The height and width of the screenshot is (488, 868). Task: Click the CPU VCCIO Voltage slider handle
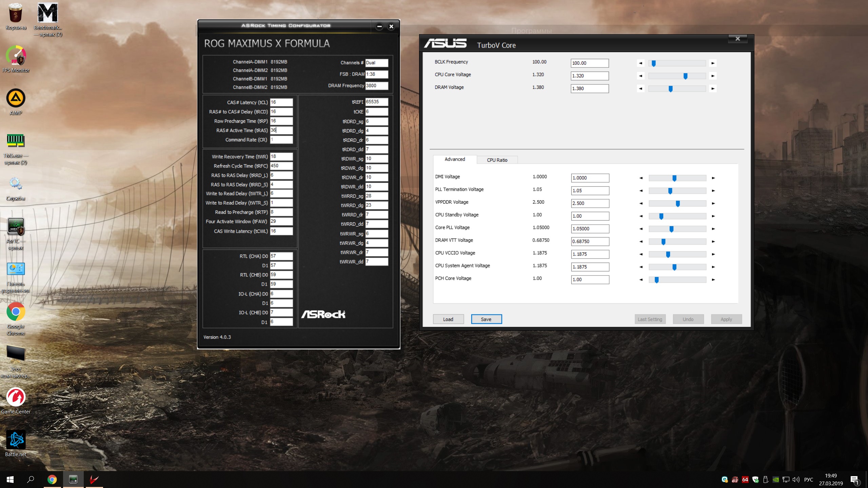coord(668,255)
